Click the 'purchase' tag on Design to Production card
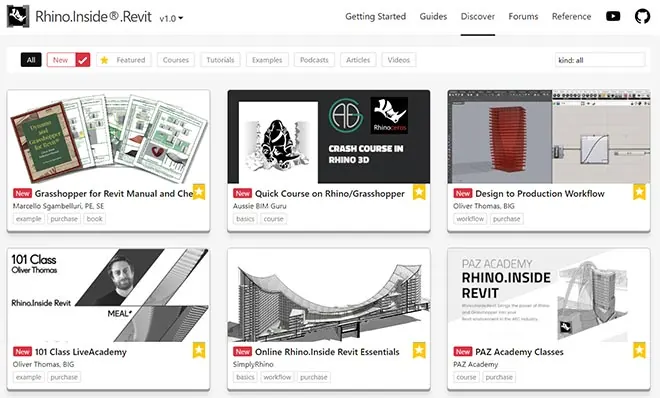 (507, 219)
